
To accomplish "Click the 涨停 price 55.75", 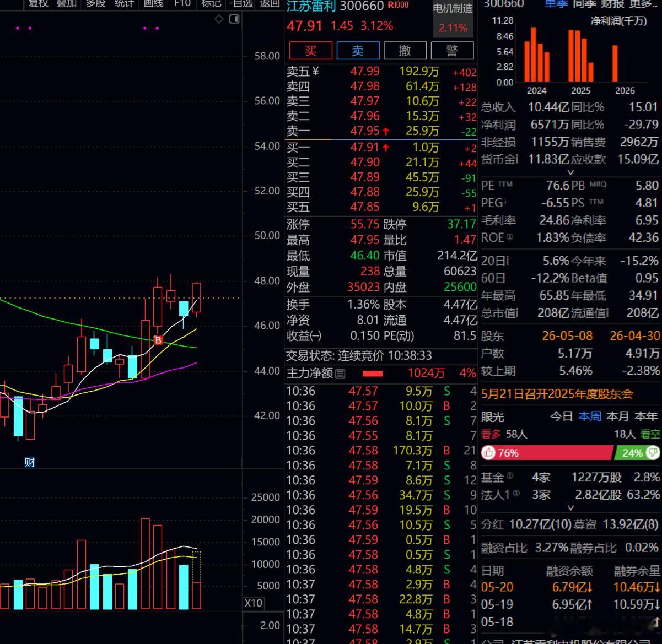I will click(x=365, y=224).
